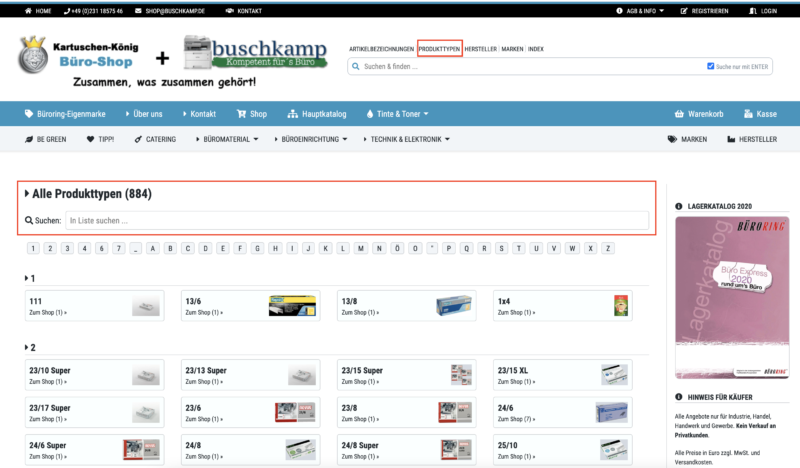Open Kontakt handshake icon in top bar
The image size is (800, 468).
click(230, 11)
